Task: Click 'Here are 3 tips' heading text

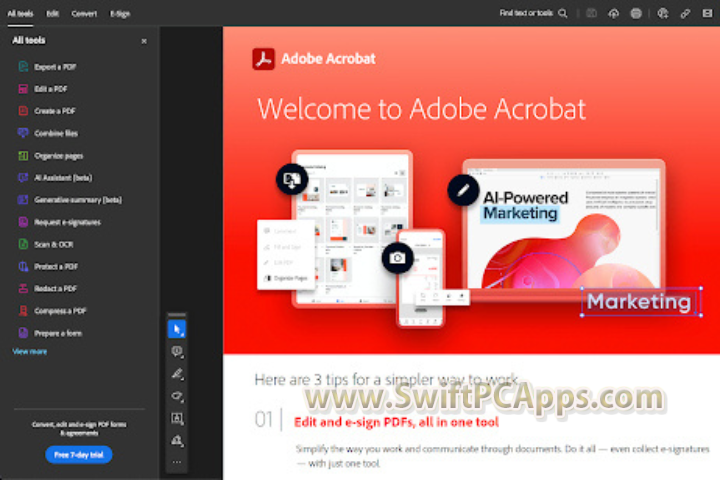Action: pyautogui.click(x=387, y=380)
